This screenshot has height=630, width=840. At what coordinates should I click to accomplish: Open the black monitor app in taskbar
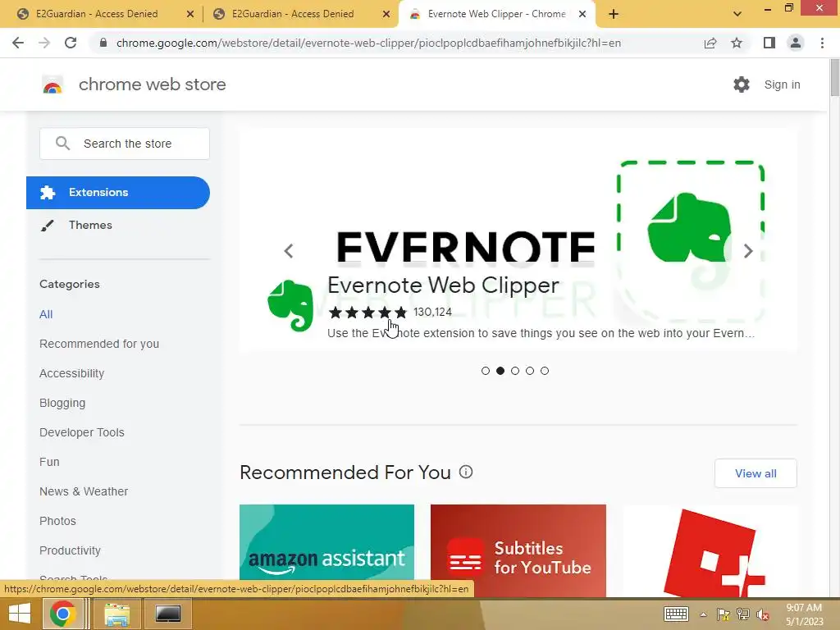(167, 614)
